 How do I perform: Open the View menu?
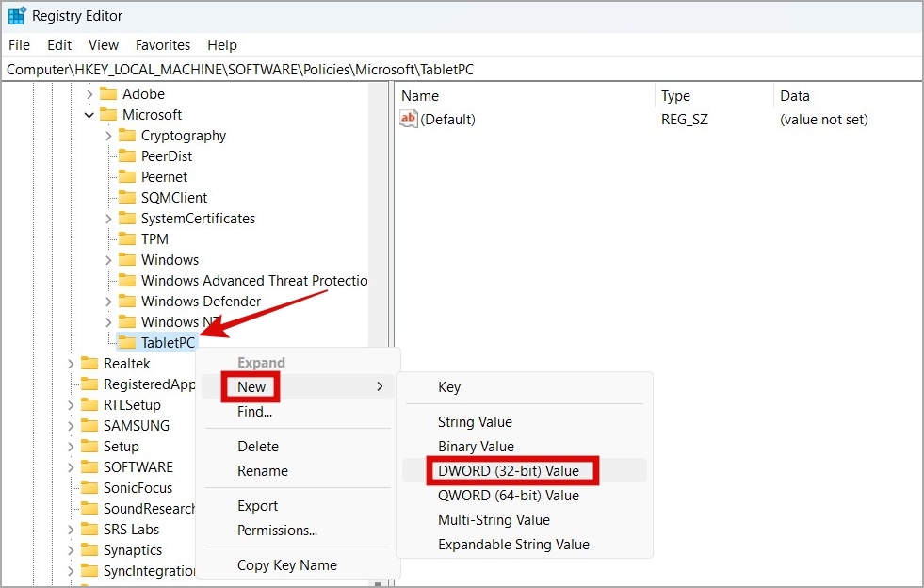(x=103, y=45)
